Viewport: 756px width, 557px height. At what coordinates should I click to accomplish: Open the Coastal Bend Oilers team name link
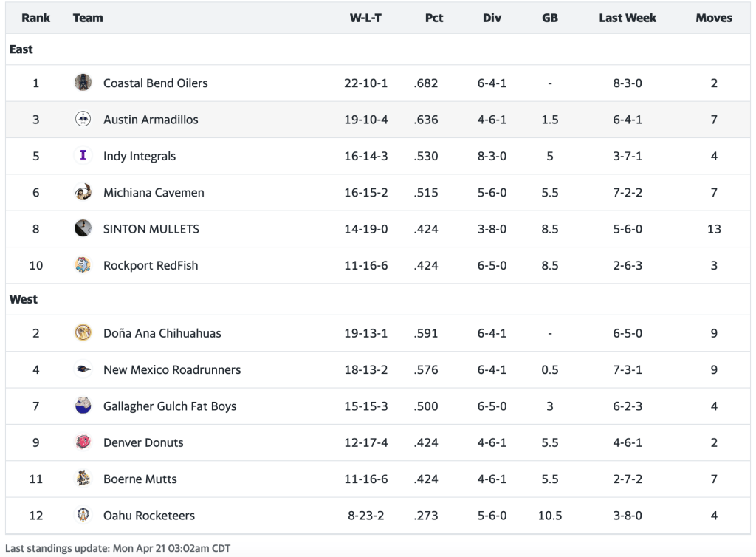[x=155, y=83]
